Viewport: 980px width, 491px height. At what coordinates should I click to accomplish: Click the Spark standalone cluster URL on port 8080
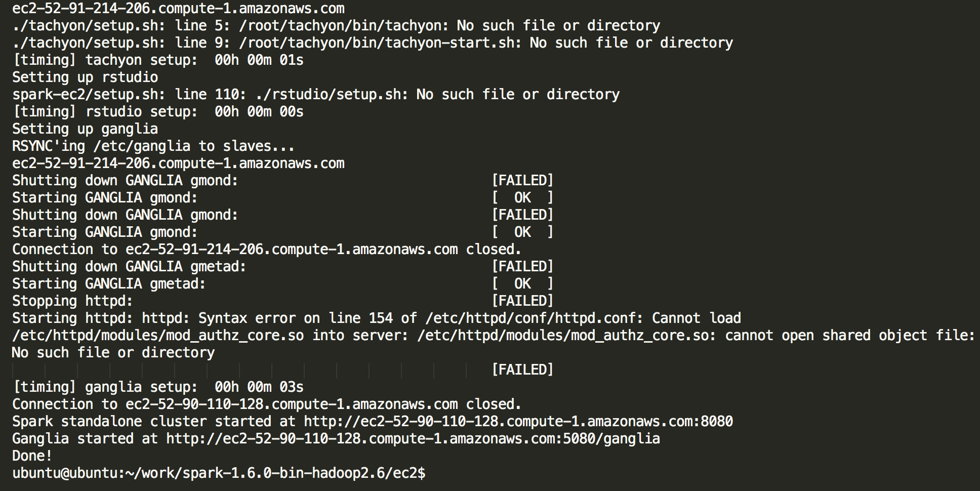pos(518,422)
